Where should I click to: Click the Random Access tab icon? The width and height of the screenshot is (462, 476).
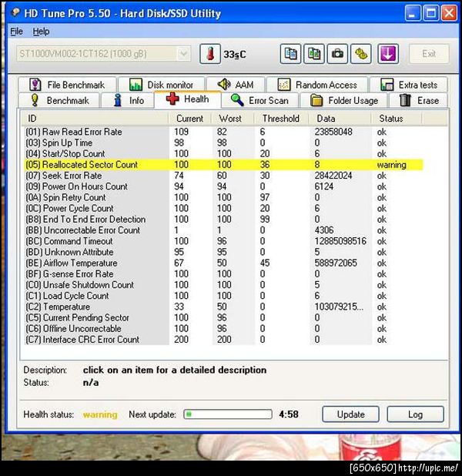click(x=284, y=85)
